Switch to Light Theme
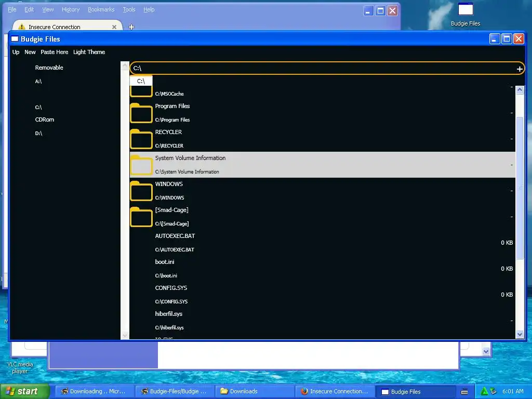 point(89,52)
